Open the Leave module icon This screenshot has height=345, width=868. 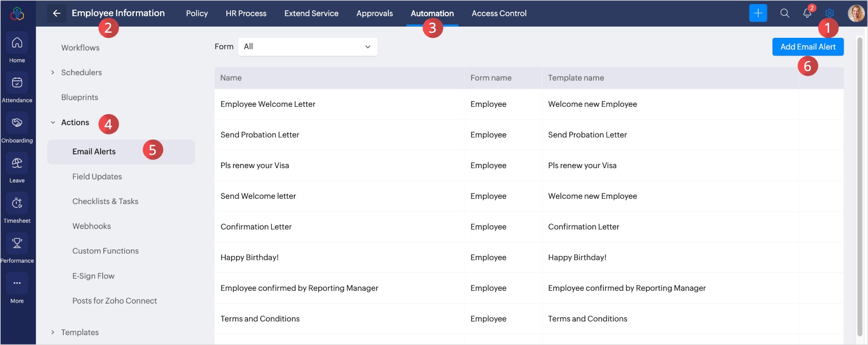(x=17, y=164)
